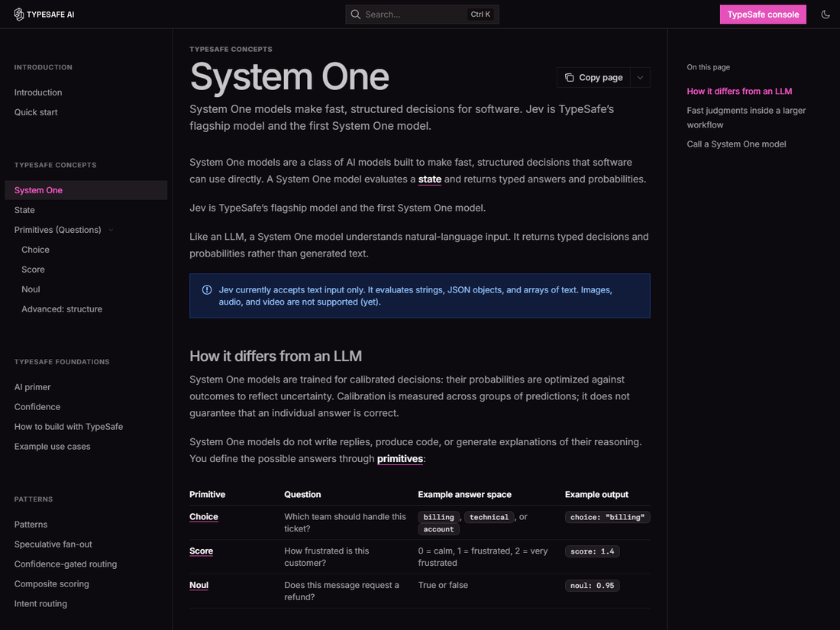This screenshot has width=840, height=630.
Task: Click the search magnifier icon
Action: (356, 15)
